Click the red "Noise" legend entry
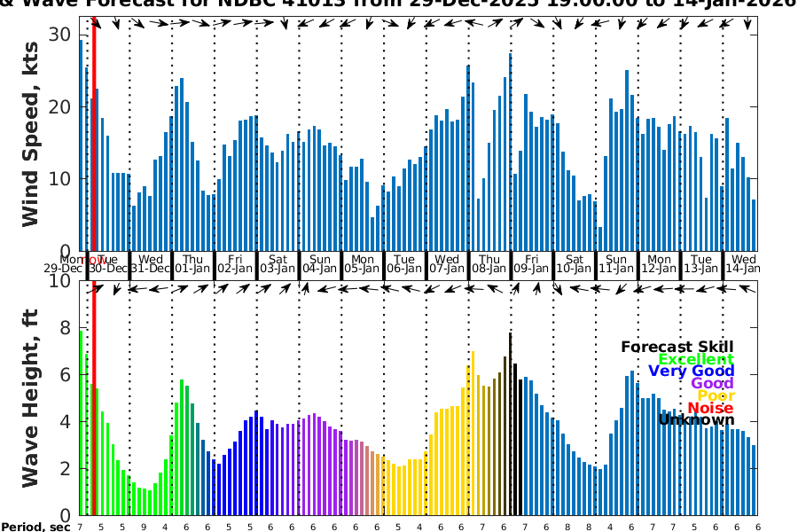Viewport: 798px width, 532px height. [x=710, y=408]
